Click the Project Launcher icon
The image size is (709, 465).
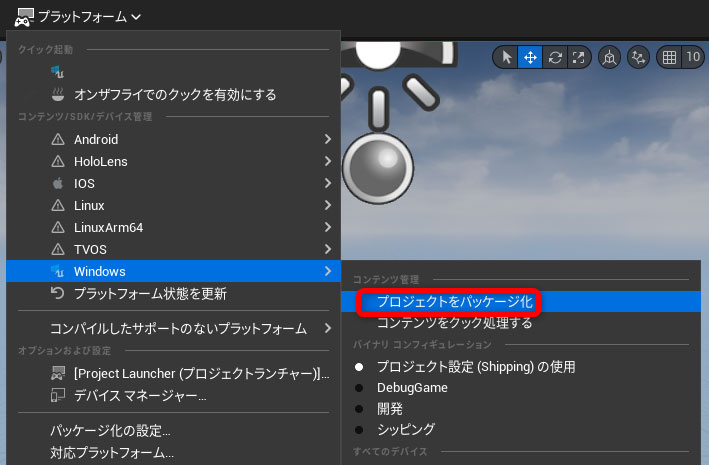pyautogui.click(x=58, y=374)
